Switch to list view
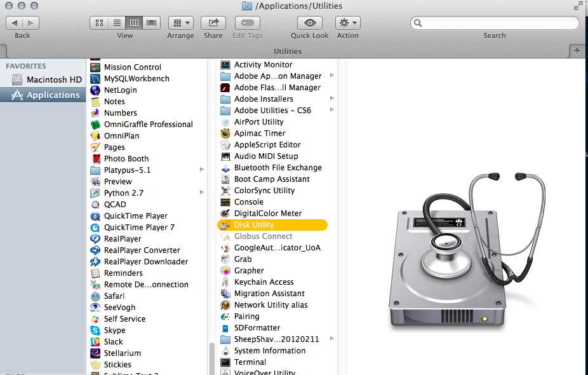The width and height of the screenshot is (588, 375). click(x=117, y=23)
